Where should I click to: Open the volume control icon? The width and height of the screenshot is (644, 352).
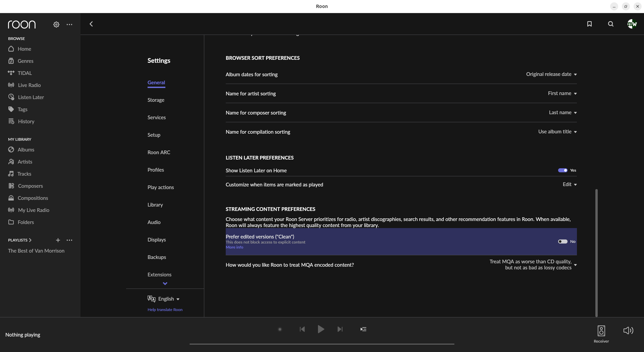click(628, 331)
